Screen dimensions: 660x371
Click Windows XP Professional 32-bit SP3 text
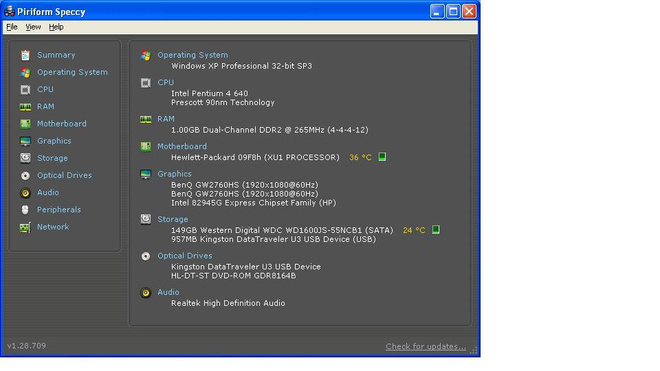pos(242,66)
